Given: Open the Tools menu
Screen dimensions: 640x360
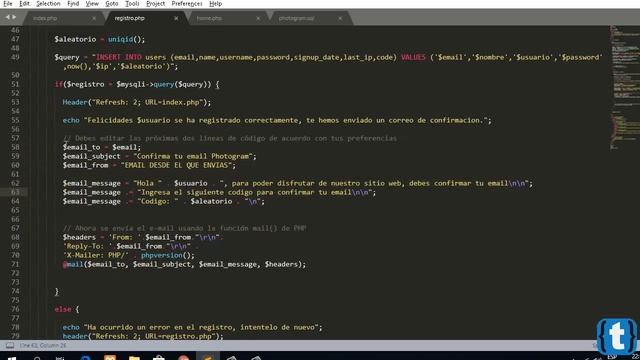Looking at the screenshot, I should pos(132,4).
